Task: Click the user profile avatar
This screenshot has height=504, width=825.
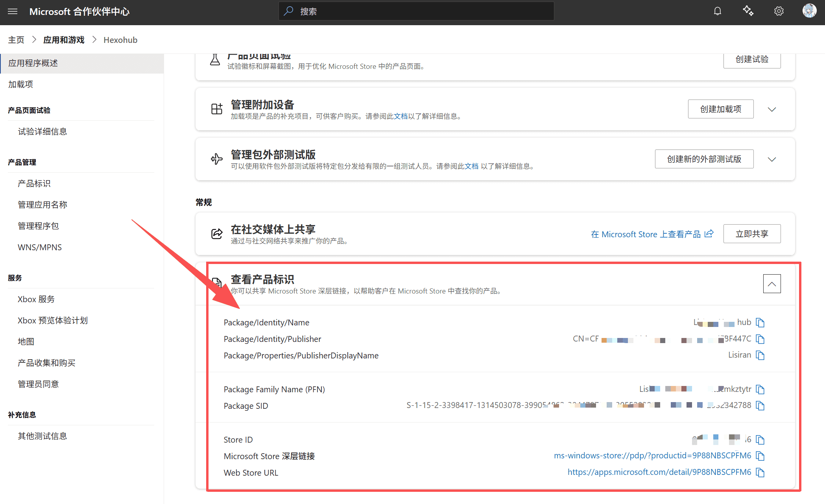Action: (x=809, y=11)
